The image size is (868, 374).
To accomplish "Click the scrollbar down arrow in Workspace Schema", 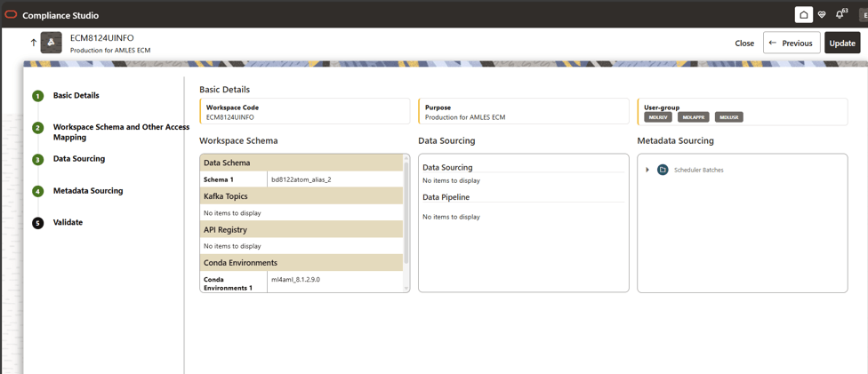I will click(406, 288).
